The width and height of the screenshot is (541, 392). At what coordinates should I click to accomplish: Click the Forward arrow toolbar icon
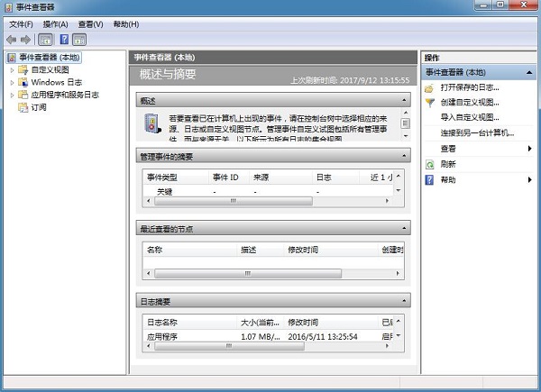26,40
